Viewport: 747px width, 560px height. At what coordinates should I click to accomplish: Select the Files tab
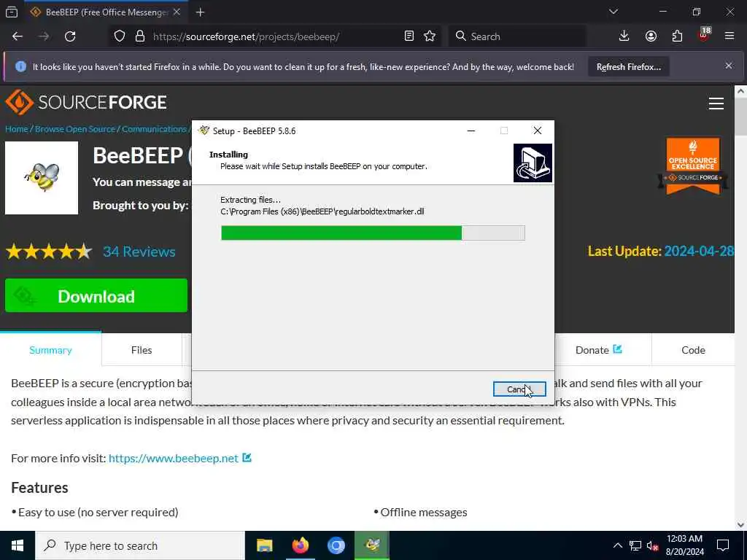[142, 350]
